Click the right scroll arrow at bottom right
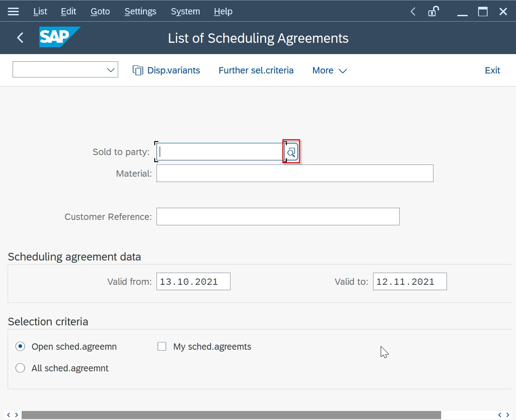Image resolution: width=516 pixels, height=420 pixels. pyautogui.click(x=508, y=414)
